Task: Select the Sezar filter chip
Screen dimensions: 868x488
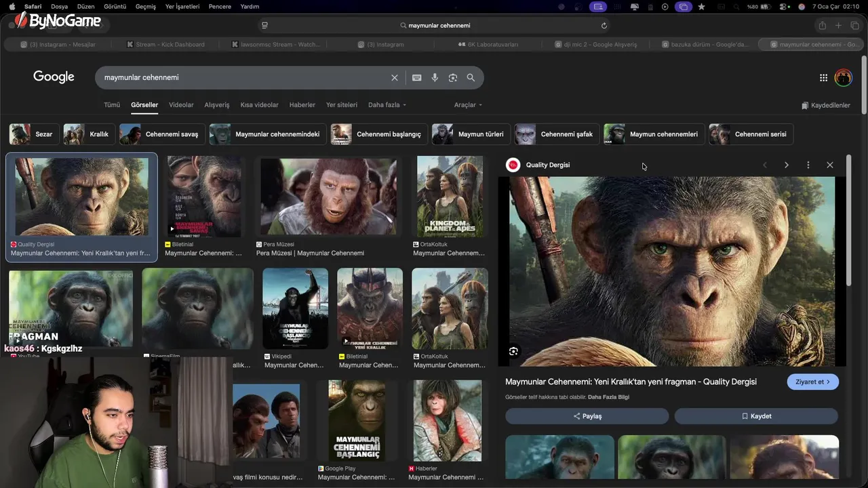Action: [33, 134]
